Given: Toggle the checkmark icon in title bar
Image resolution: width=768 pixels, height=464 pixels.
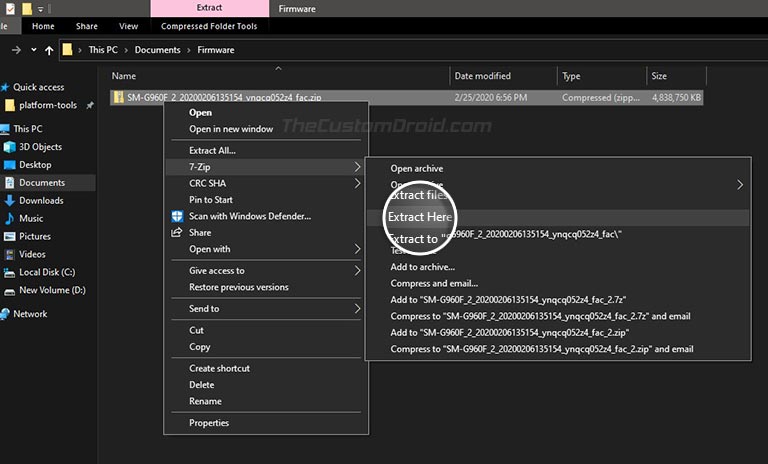Looking at the screenshot, I should click(x=10, y=8).
